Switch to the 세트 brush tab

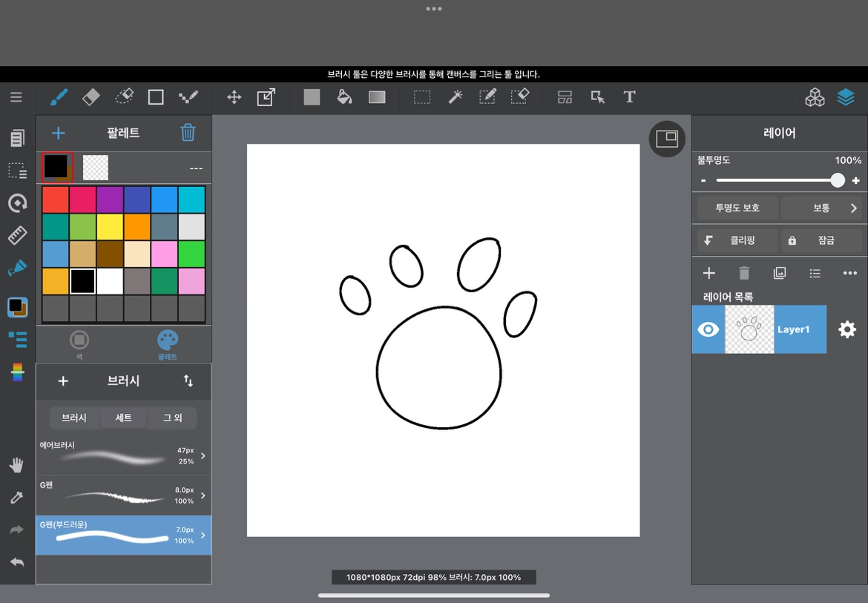click(x=123, y=418)
